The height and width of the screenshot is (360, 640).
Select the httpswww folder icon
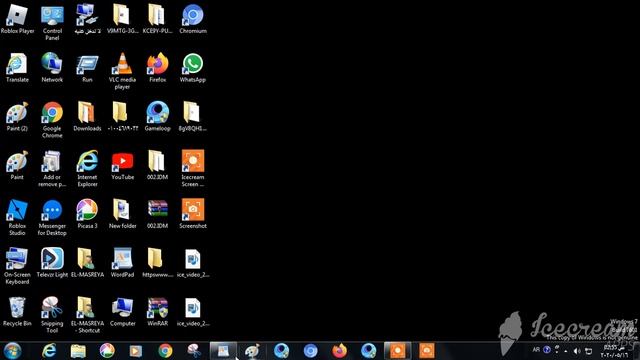[x=158, y=263]
